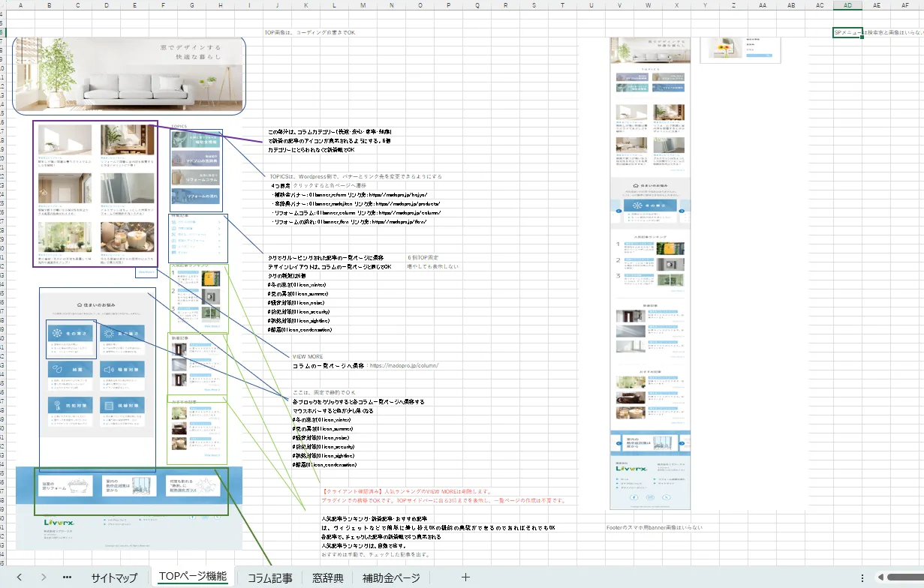The image size is (924, 588).
Task: Select column S header
Action: pos(534,5)
